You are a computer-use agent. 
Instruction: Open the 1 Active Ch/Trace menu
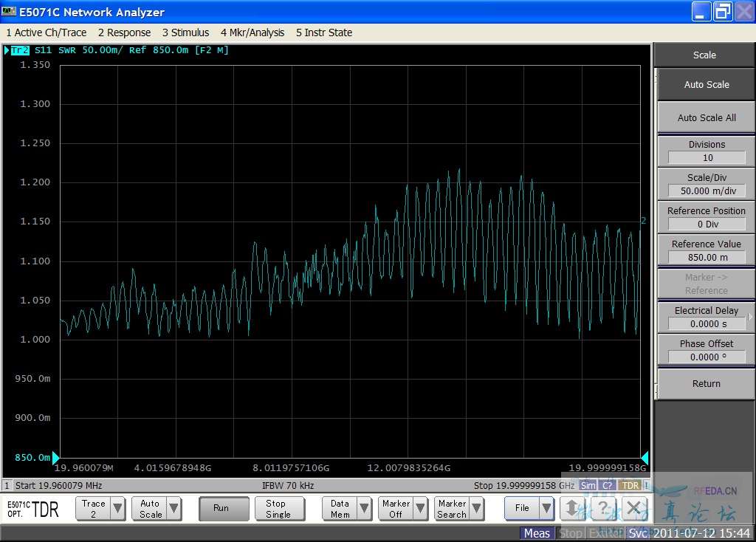47,32
